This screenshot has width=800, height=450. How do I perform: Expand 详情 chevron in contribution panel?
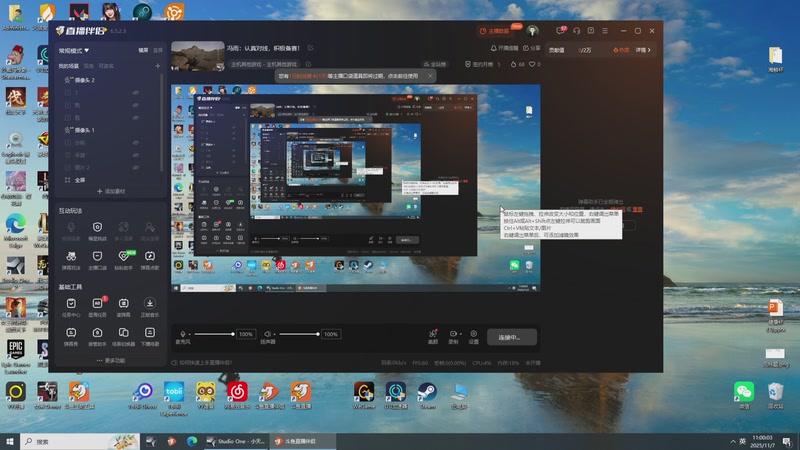click(643, 50)
